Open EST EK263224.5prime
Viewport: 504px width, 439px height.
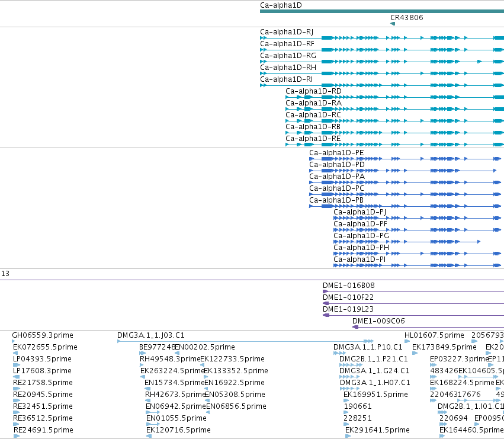click(172, 371)
